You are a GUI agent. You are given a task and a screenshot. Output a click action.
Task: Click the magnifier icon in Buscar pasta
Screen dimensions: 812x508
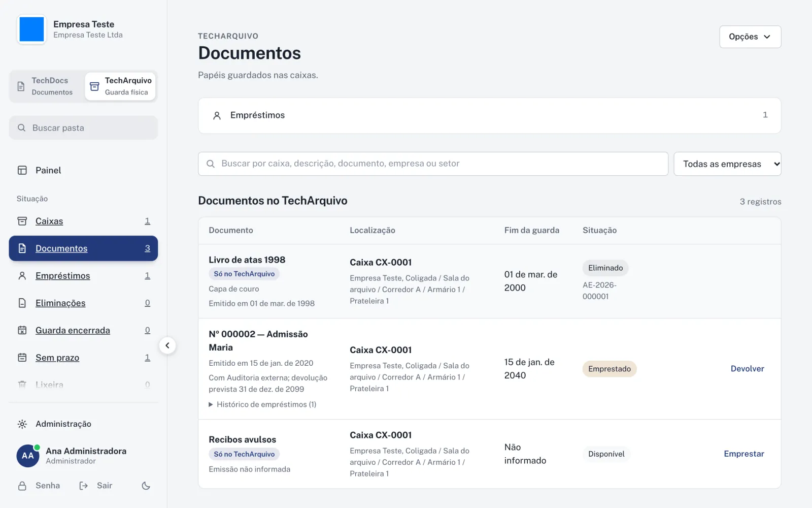(x=22, y=128)
